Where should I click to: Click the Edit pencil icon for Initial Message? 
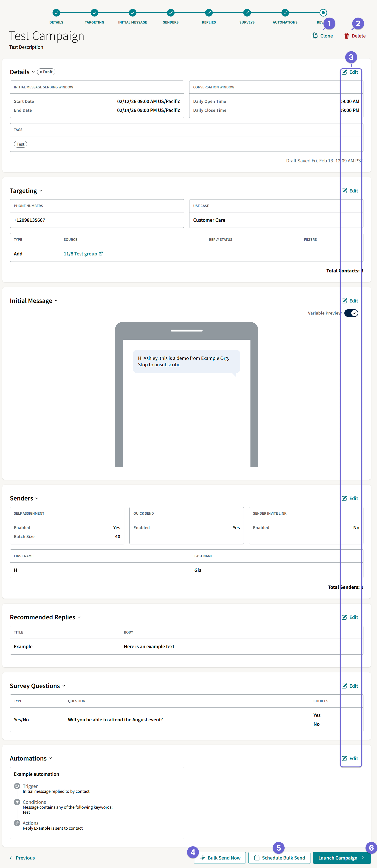[x=344, y=301]
